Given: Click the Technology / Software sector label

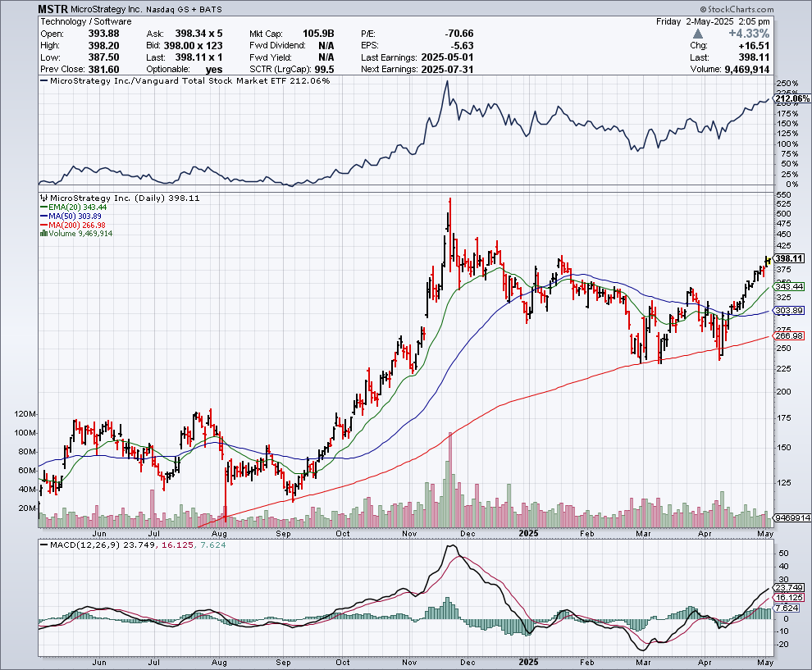Looking at the screenshot, I should point(86,21).
